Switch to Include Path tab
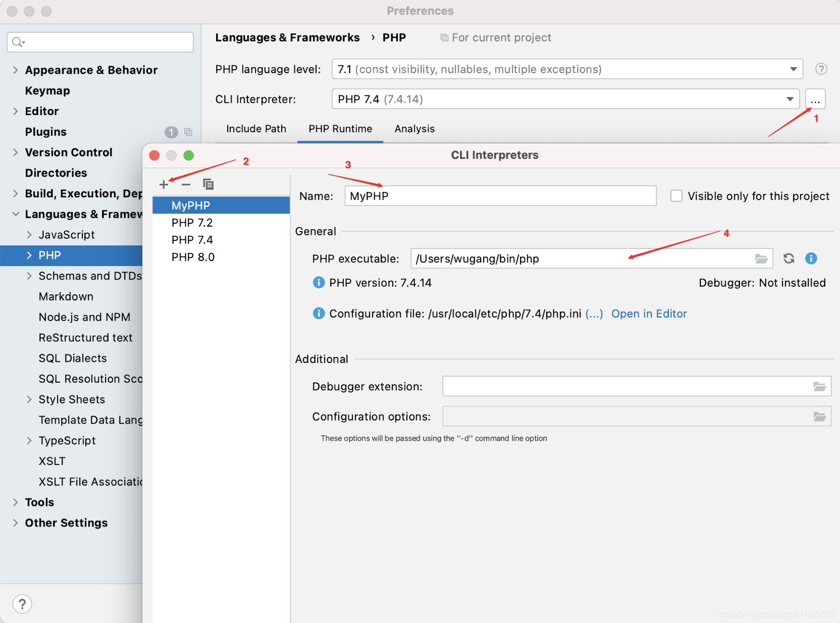This screenshot has height=623, width=840. click(x=256, y=129)
